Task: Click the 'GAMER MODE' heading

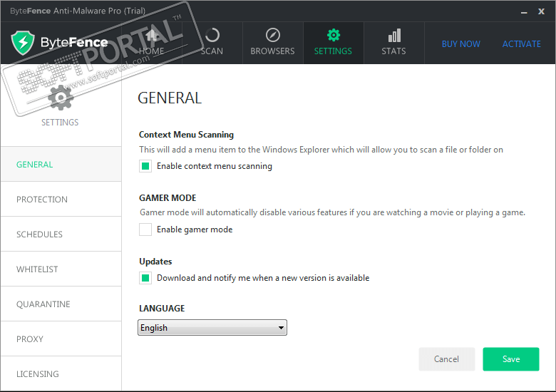Action: tap(168, 197)
